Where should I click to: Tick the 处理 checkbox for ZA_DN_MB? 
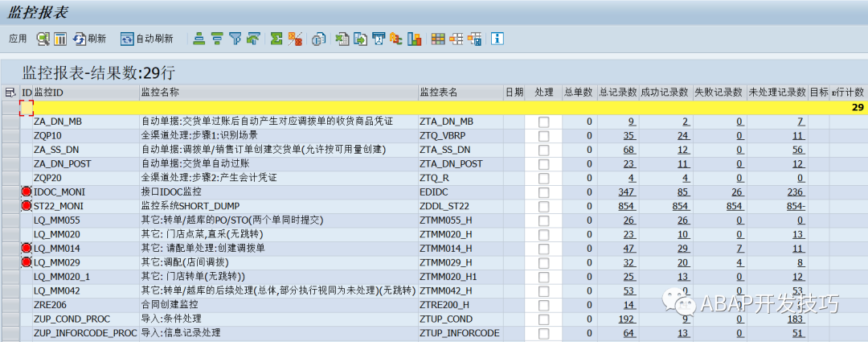[x=544, y=122]
